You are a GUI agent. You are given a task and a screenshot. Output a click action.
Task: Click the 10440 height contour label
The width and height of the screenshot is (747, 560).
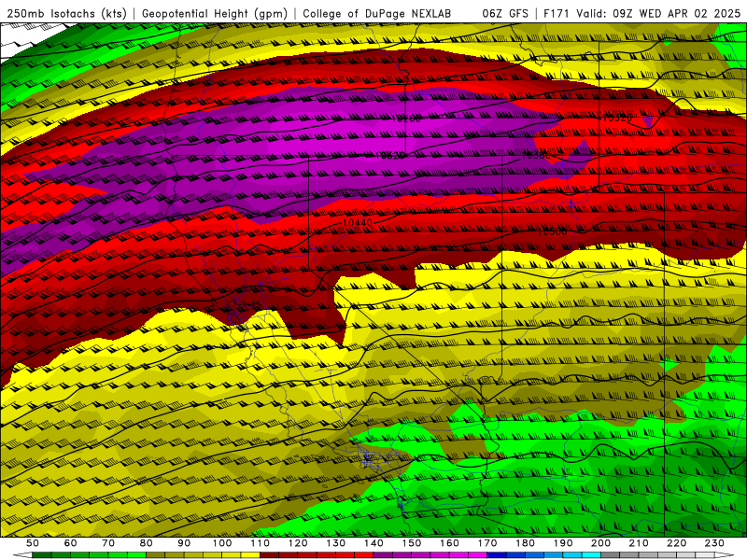[358, 222]
